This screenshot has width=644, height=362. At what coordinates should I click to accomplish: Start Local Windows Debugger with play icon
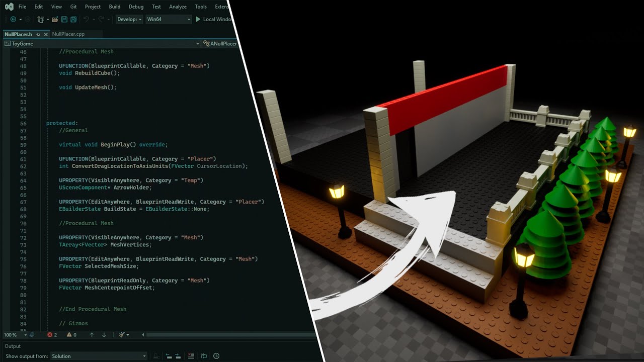coord(198,19)
